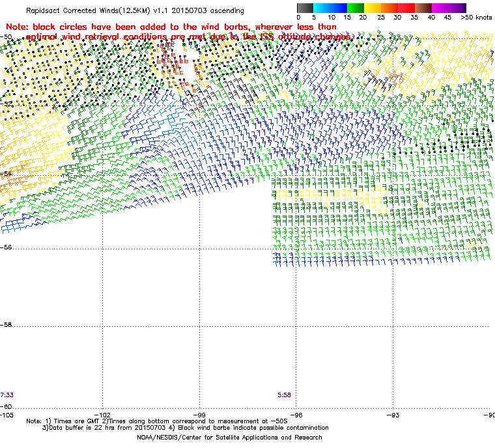Image resolution: width=495 pixels, height=448 pixels.
Task: Click the longitude label '-105'
Action: coord(7,415)
